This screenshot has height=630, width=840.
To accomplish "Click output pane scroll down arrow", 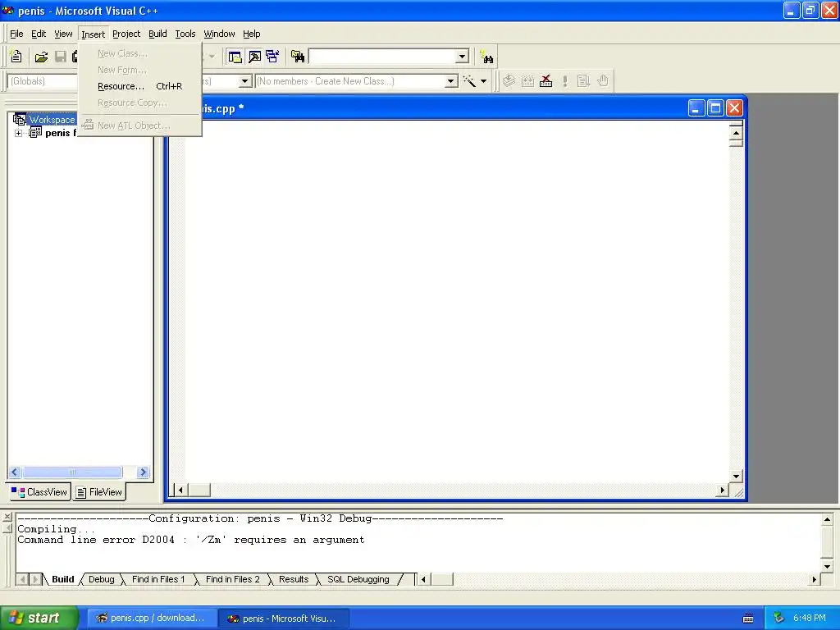I will coord(827,566).
